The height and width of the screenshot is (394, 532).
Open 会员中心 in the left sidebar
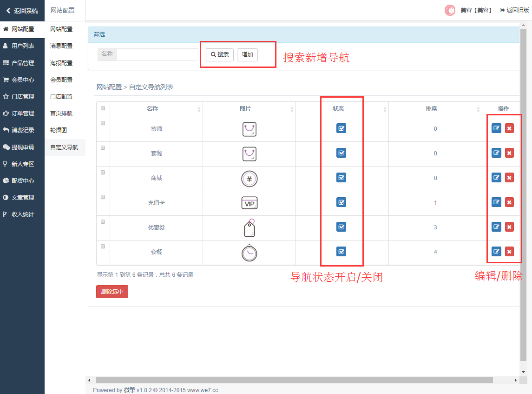[x=22, y=80]
